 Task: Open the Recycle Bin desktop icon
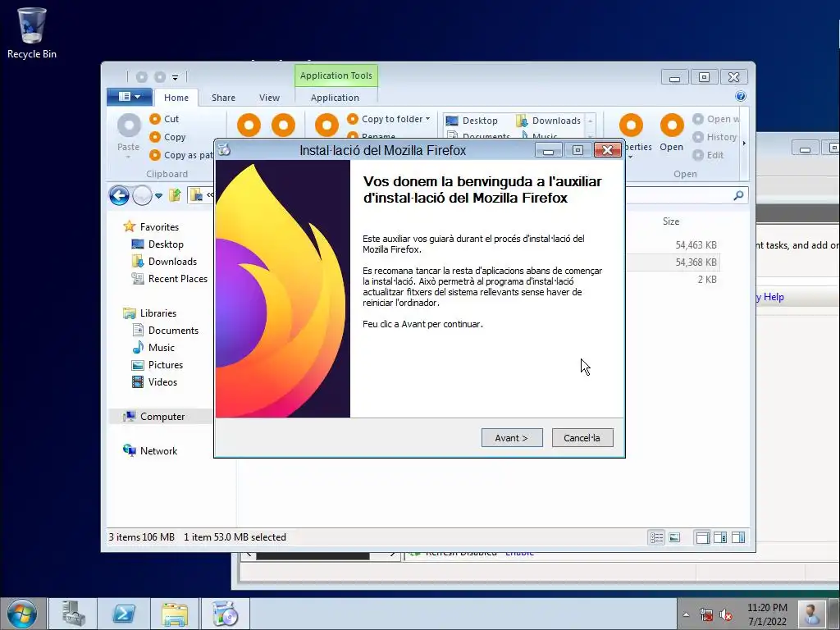click(x=32, y=33)
